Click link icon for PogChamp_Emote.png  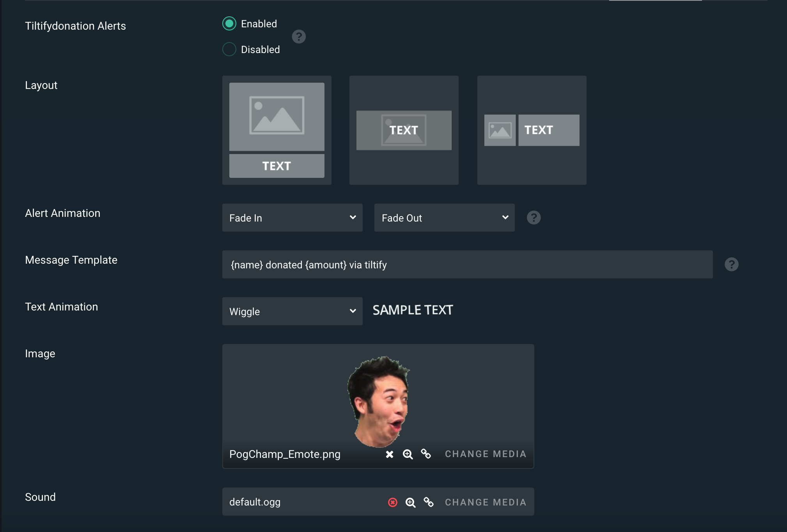tap(426, 454)
